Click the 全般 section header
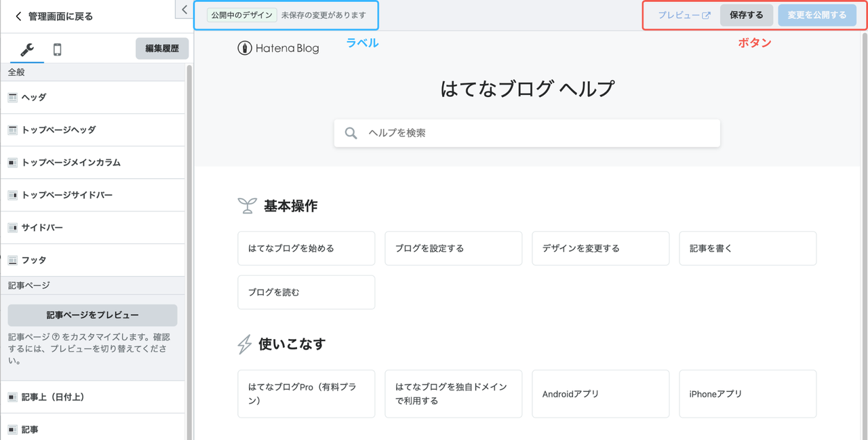 [x=93, y=73]
